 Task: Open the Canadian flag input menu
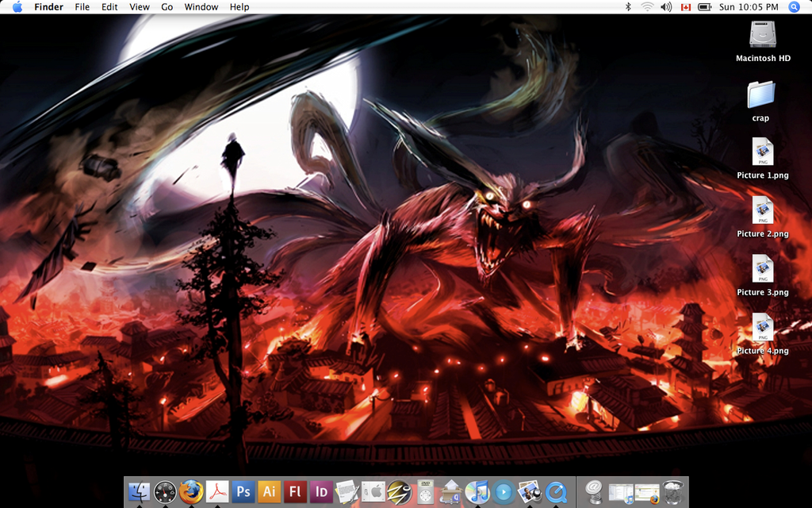pyautogui.click(x=686, y=7)
